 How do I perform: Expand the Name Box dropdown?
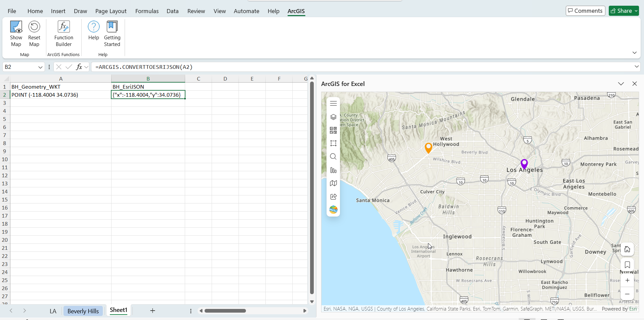[40, 67]
